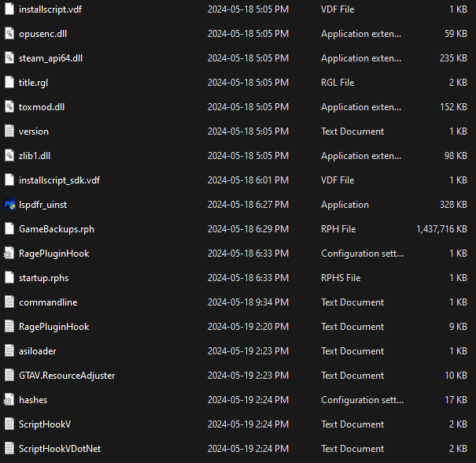Click the zlib1.dll file icon
The width and height of the screenshot is (476, 463).
pos(9,156)
